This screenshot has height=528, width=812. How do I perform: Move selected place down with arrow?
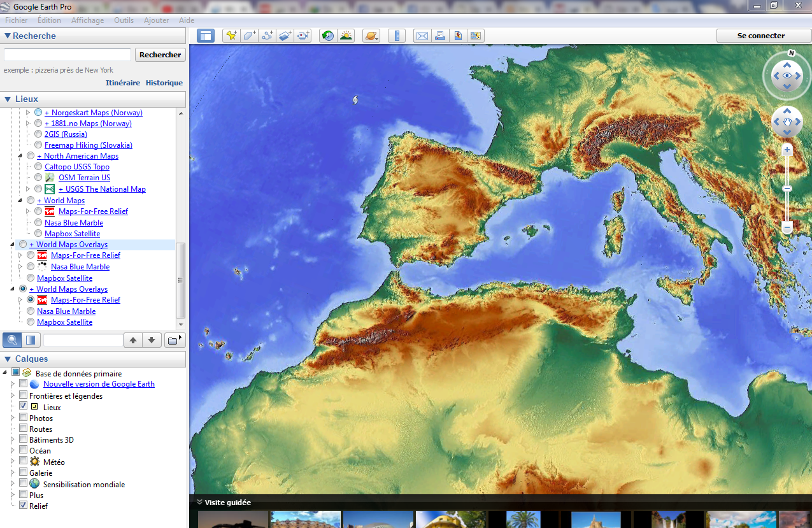152,340
